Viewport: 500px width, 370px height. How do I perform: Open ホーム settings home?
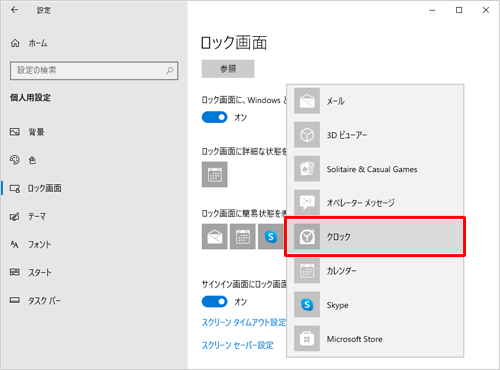(x=29, y=43)
